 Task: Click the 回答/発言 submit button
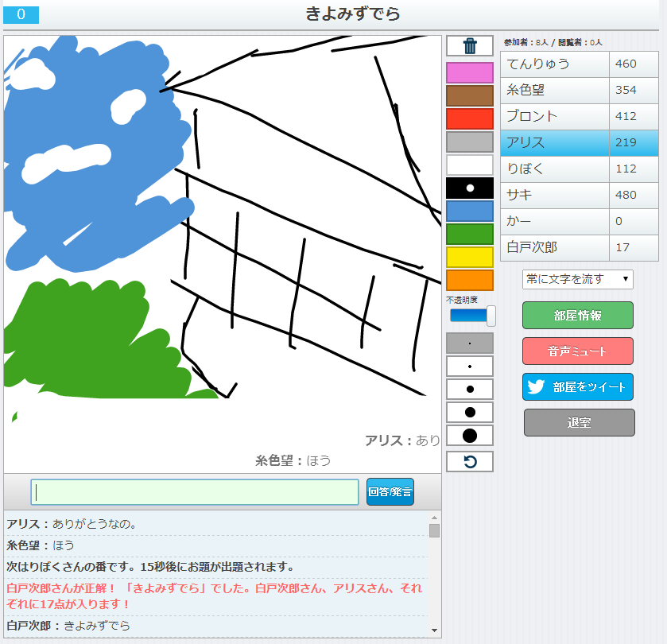[x=390, y=491]
